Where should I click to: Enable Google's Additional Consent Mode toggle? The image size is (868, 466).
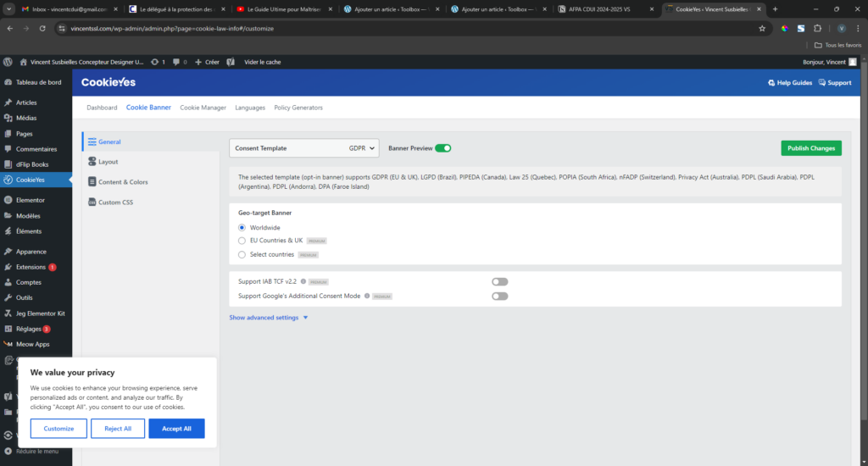[499, 297]
